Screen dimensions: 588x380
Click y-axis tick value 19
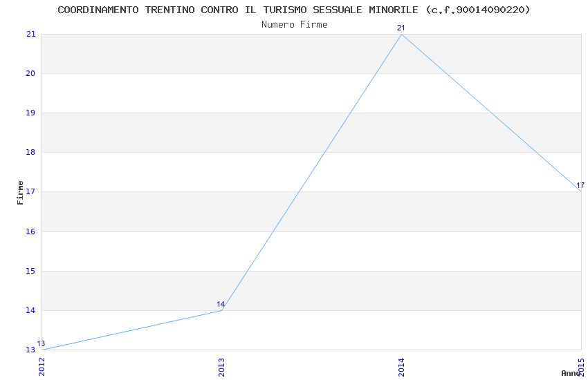click(x=30, y=113)
